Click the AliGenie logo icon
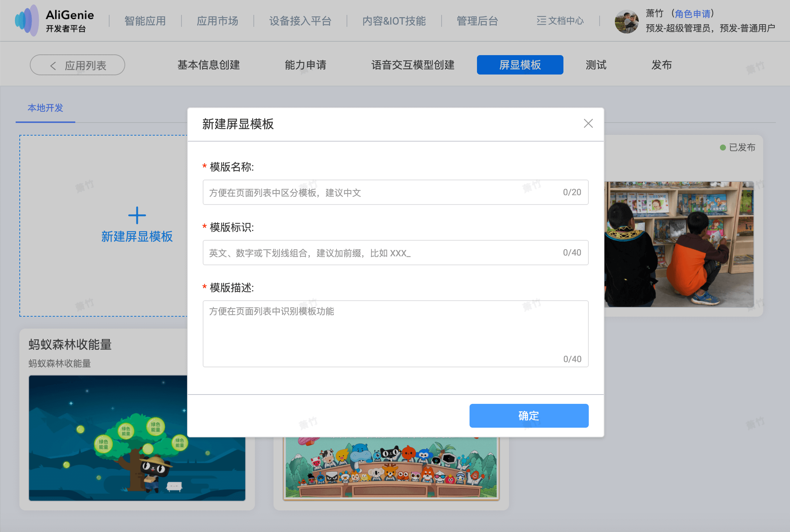Screen dimensions: 790x532 click(27, 20)
